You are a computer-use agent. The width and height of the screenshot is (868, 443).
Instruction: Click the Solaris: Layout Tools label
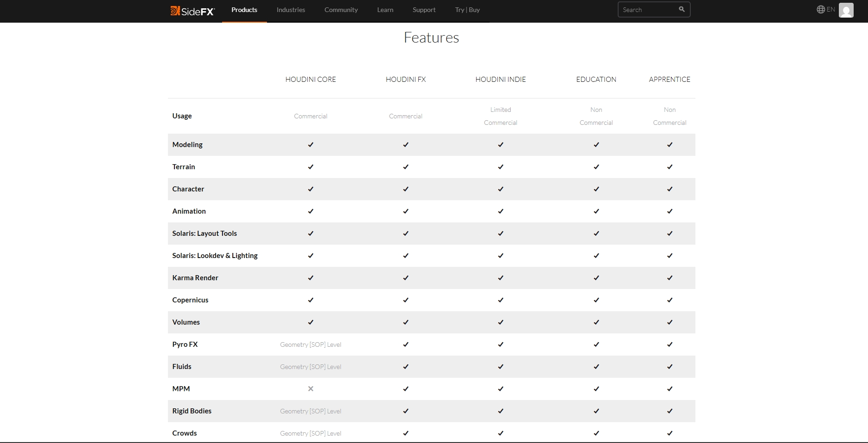point(205,234)
